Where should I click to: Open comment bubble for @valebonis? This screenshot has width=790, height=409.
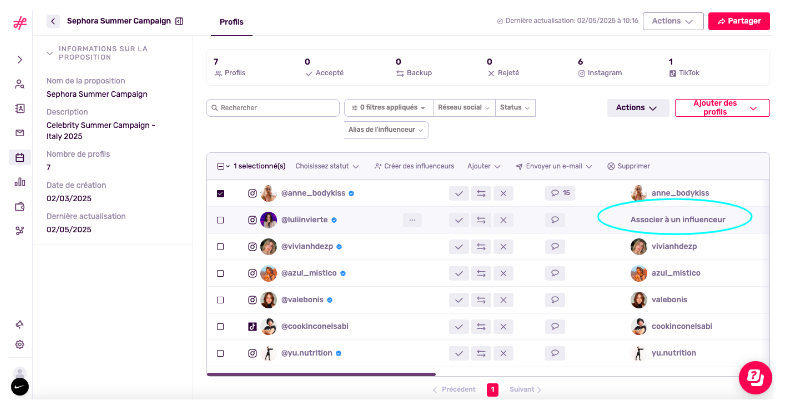pyautogui.click(x=555, y=300)
